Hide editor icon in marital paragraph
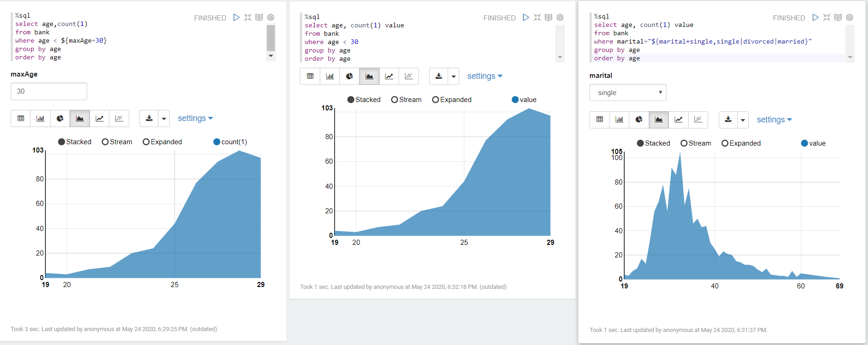Image resolution: width=868 pixels, height=345 pixels. click(x=827, y=18)
